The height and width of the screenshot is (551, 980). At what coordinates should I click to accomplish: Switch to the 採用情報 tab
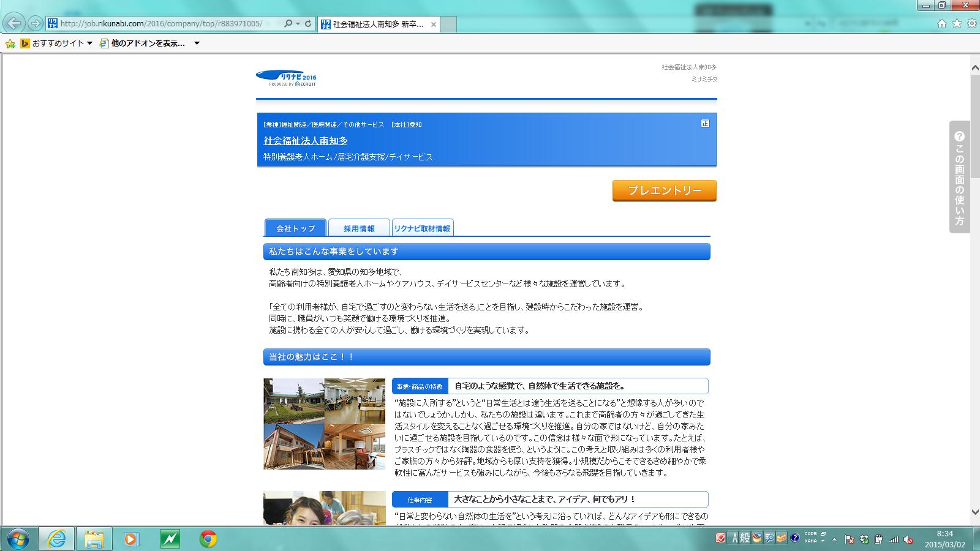coord(359,228)
